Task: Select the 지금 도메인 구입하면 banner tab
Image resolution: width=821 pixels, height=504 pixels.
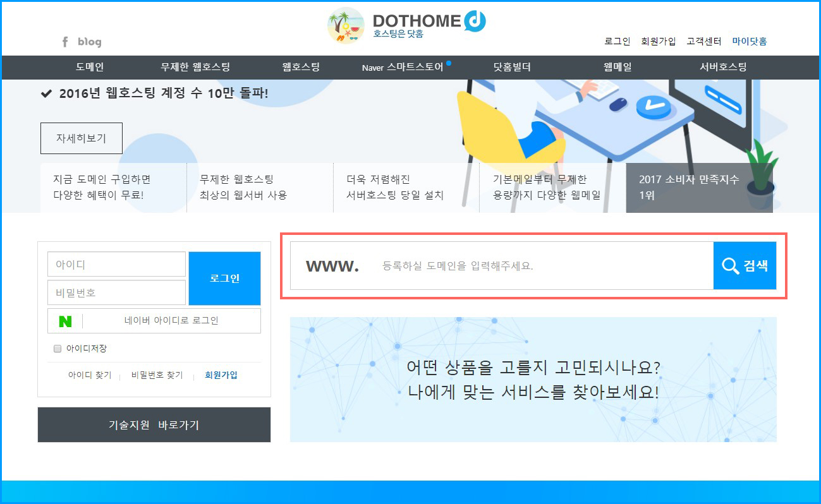Action: click(114, 188)
